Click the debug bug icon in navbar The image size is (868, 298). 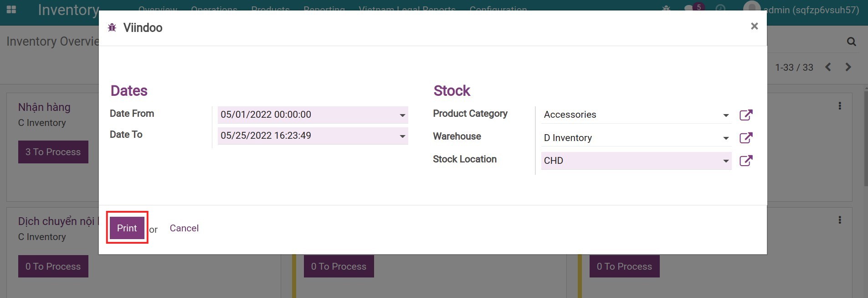click(x=666, y=8)
